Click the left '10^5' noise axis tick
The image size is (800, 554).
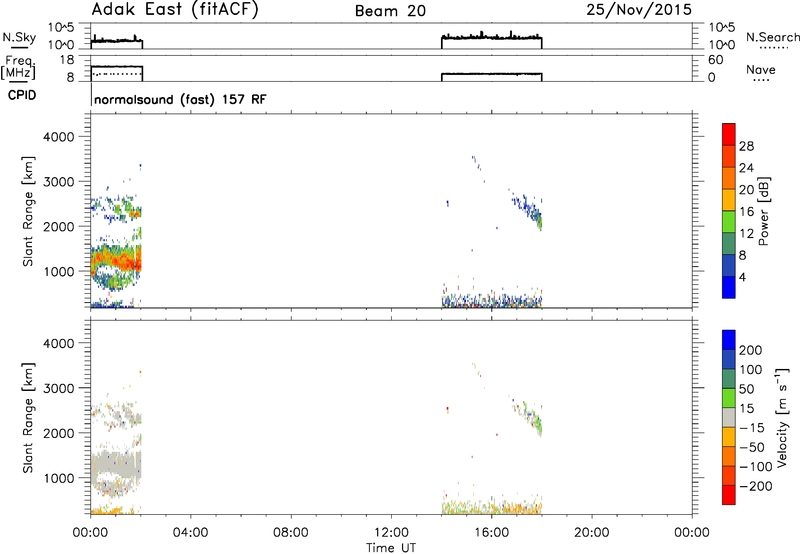pos(62,27)
